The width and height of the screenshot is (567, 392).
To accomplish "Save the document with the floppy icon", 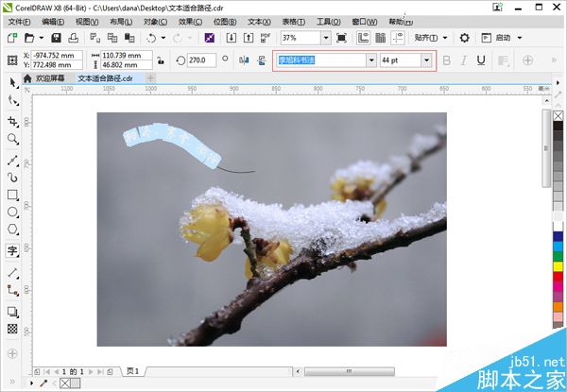I will tap(56, 38).
